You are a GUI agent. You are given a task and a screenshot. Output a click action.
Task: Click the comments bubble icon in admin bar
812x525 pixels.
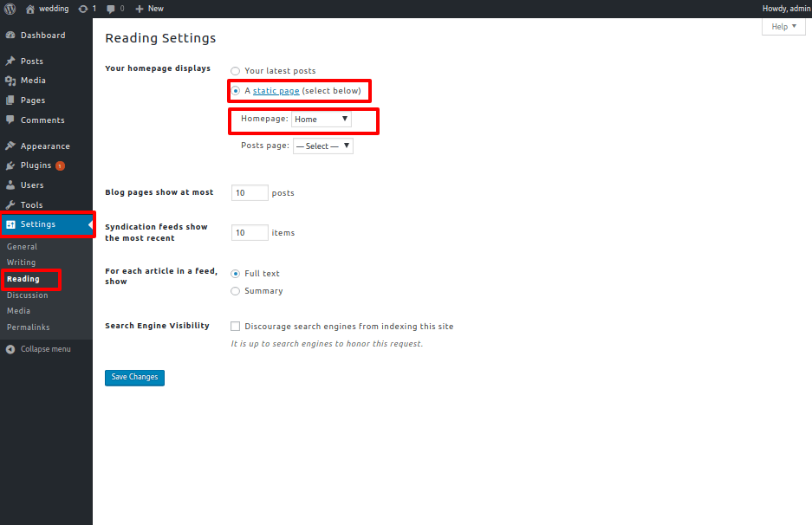pyautogui.click(x=111, y=9)
